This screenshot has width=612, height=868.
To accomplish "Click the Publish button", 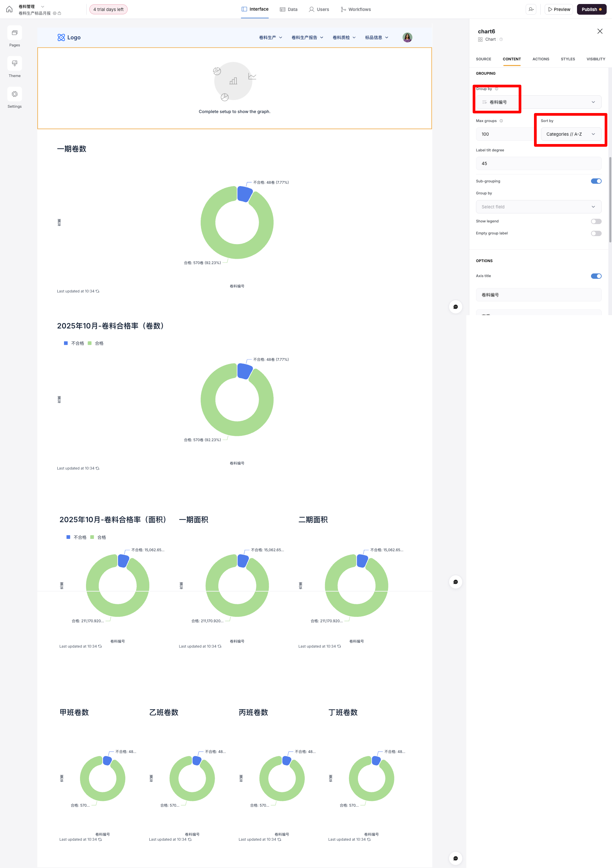I will [x=591, y=9].
